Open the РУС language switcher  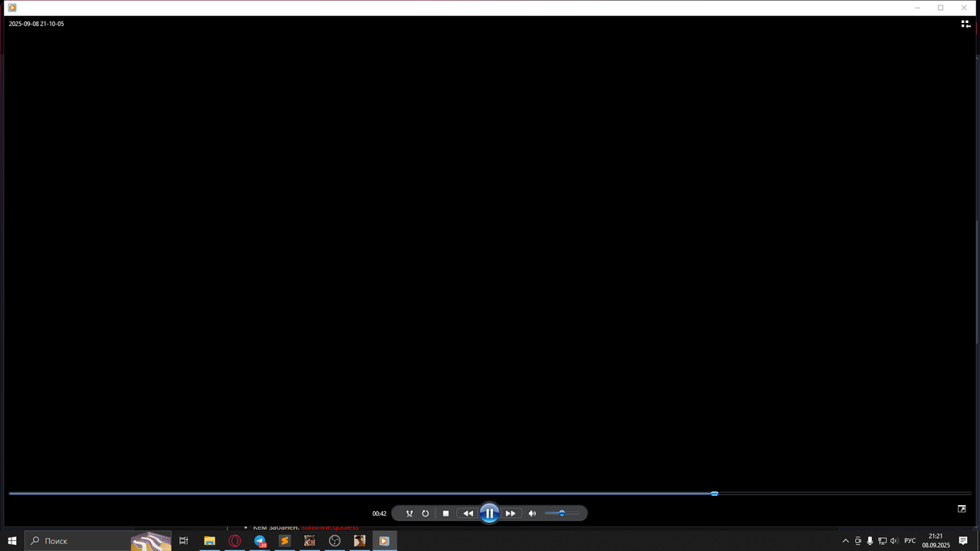pyautogui.click(x=910, y=541)
